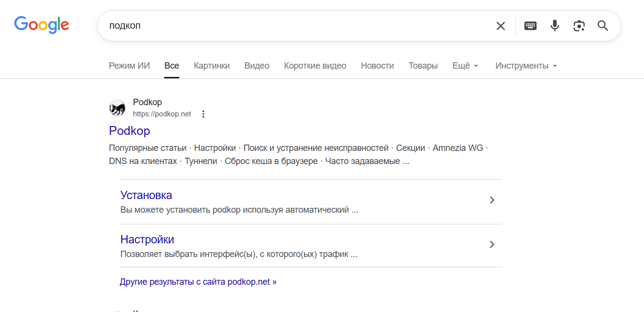Viewport: 644px width, 312px height.
Task: Expand the "Инструменты" dropdown
Action: click(526, 66)
